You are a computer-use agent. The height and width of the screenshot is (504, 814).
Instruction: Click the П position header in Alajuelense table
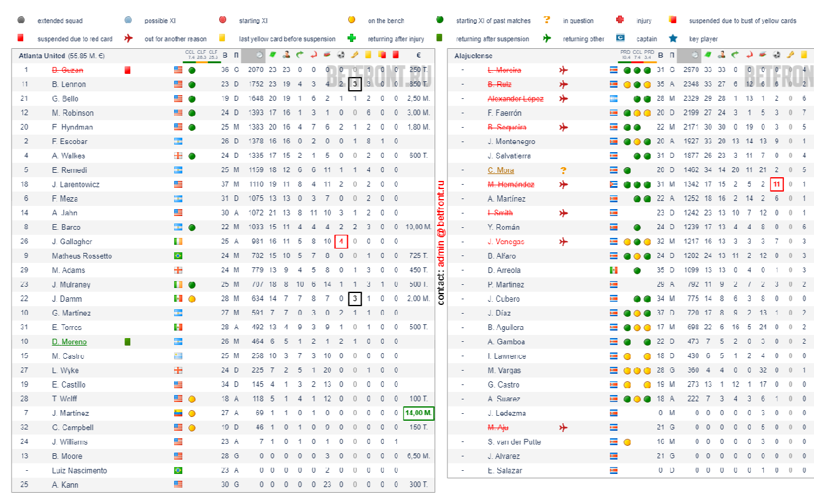672,55
